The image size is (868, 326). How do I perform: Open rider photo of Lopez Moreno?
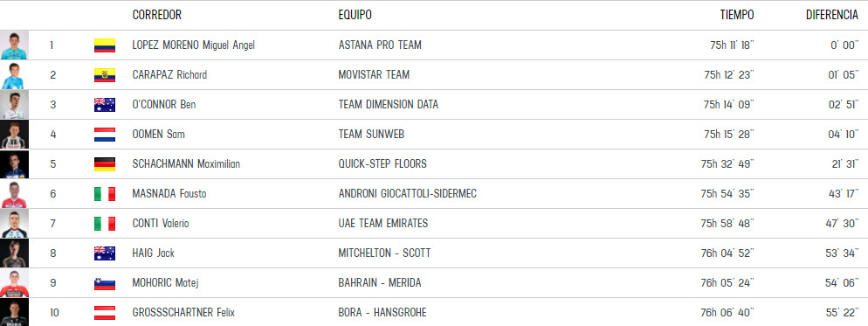(14, 45)
